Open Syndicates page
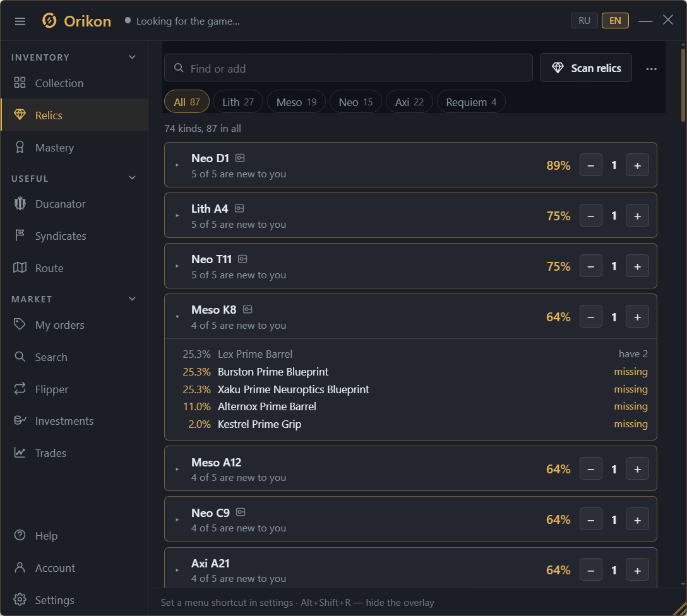This screenshot has height=616, width=687. click(x=74, y=236)
